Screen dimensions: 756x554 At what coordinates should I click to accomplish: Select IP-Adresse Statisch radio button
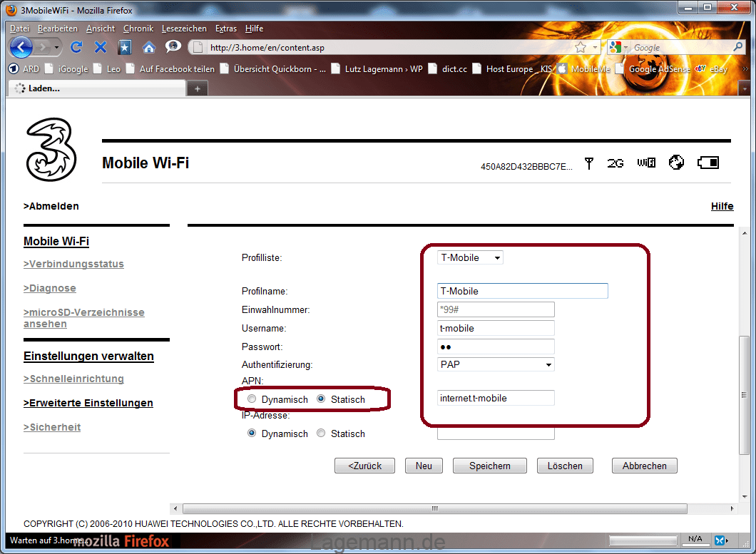point(321,433)
